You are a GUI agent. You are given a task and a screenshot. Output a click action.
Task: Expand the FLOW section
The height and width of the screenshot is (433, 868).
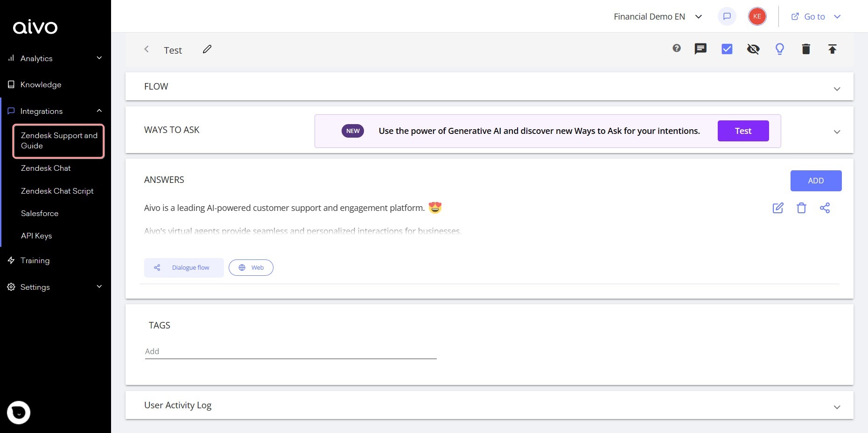(x=837, y=88)
